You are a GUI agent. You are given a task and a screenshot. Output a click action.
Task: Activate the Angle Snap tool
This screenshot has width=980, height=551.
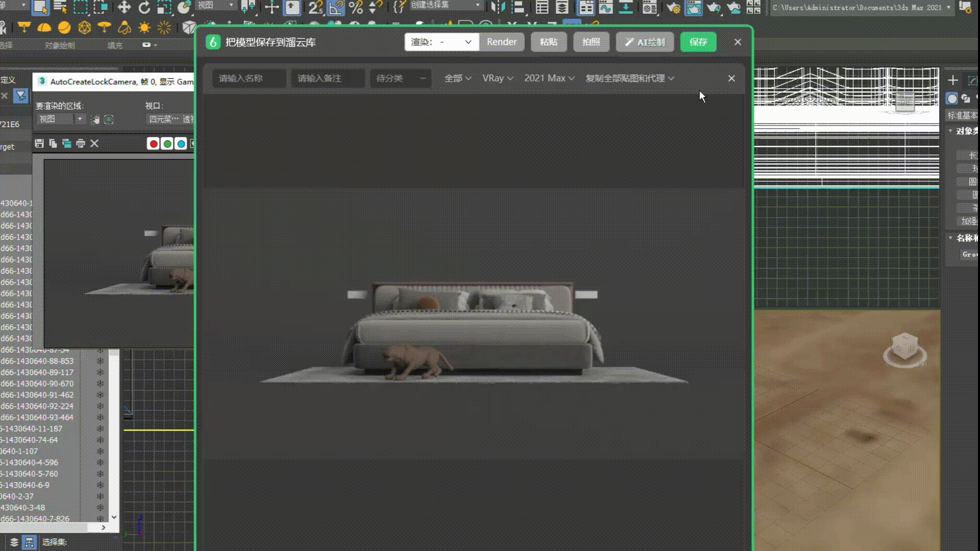[x=336, y=7]
